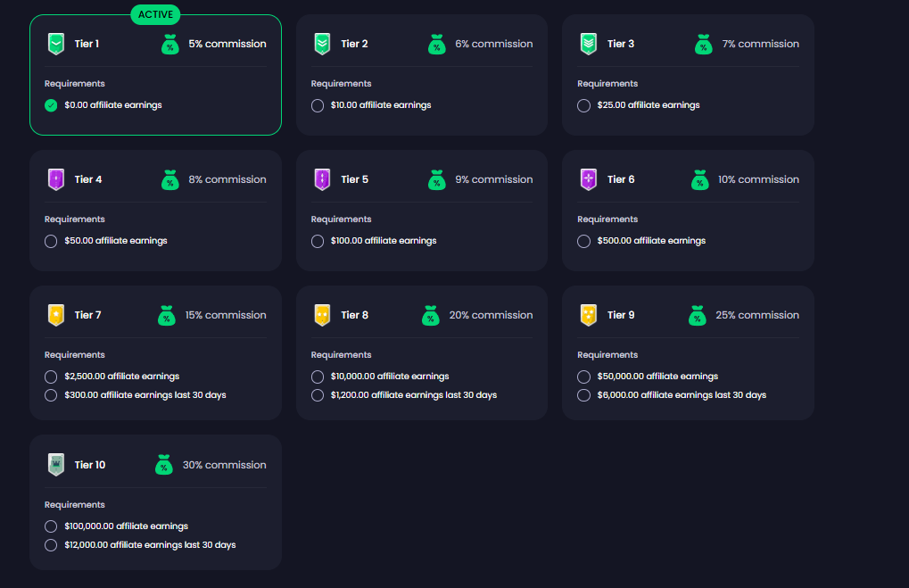Click money bag icon beside 20% commission

[x=431, y=316]
